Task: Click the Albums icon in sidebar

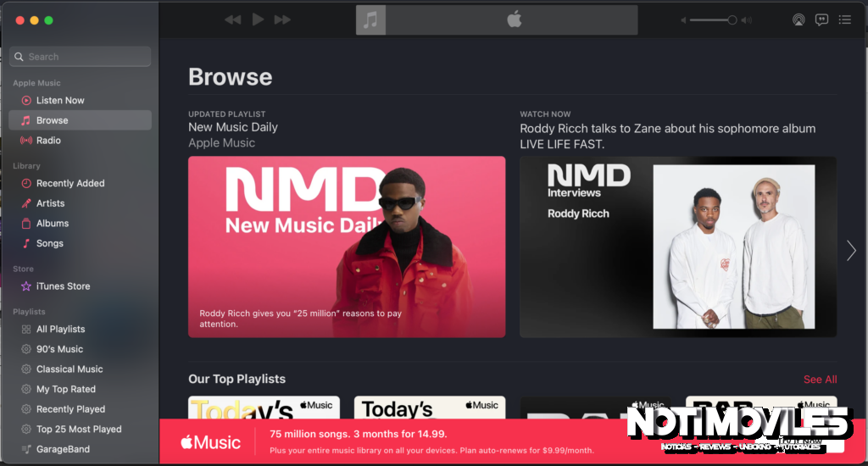Action: (x=26, y=223)
